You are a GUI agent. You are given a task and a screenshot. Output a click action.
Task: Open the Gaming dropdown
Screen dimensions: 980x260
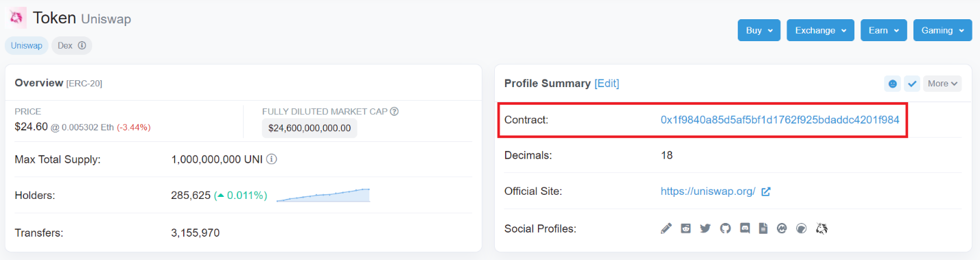[x=943, y=30]
